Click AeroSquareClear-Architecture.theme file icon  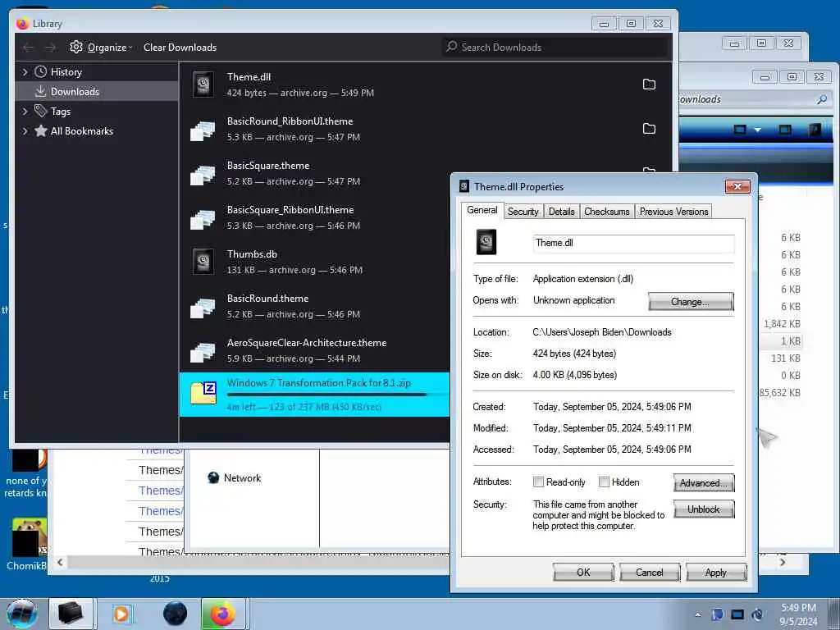point(203,351)
